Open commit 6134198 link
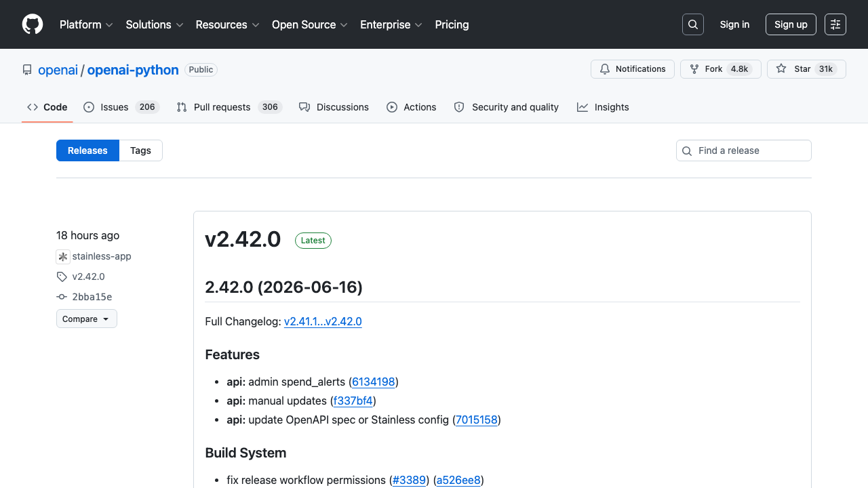 374,382
